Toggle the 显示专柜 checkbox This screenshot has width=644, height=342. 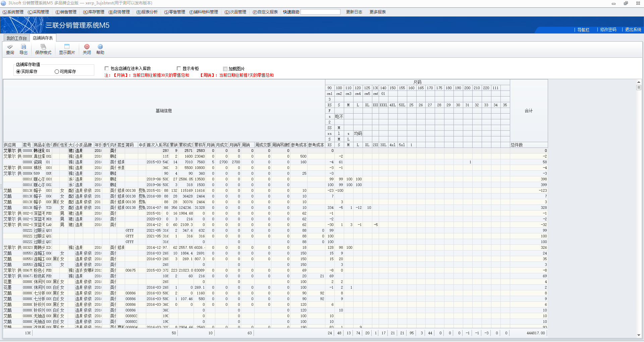pos(179,68)
